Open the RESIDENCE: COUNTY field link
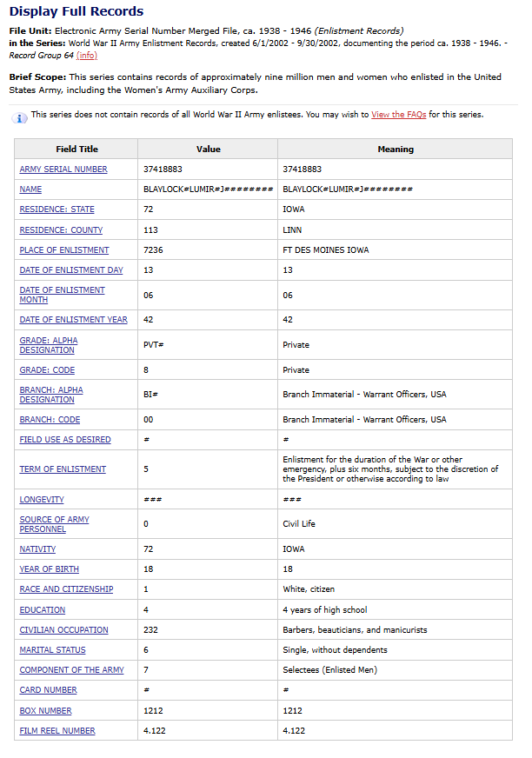Viewport: 532px width, 758px height. pos(61,230)
